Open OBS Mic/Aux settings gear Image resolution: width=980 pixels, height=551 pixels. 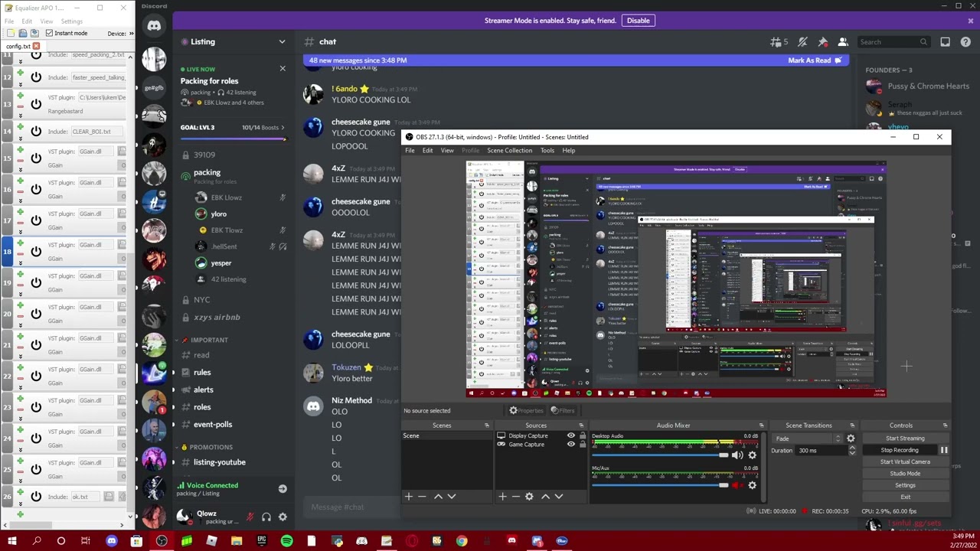click(752, 485)
